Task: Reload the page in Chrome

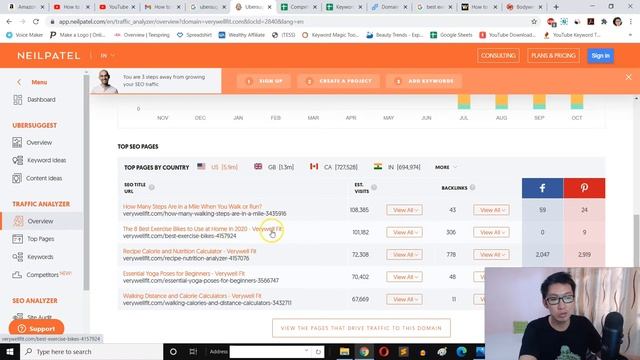Action: click(36, 22)
